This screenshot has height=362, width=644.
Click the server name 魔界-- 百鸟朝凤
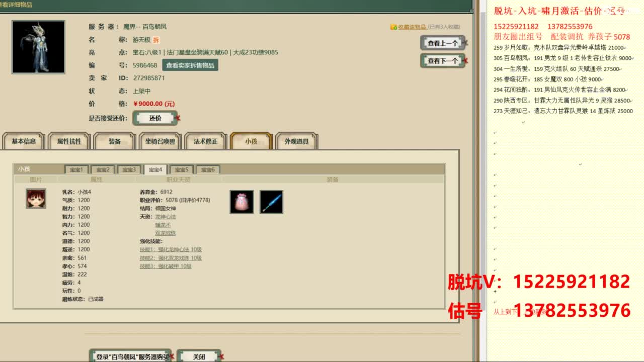pyautogui.click(x=145, y=27)
